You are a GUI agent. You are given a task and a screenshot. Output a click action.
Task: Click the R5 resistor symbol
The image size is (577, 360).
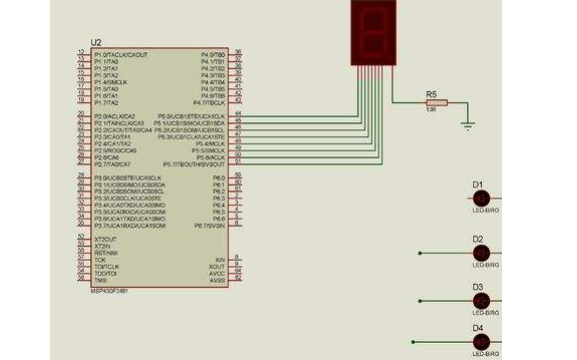pyautogui.click(x=437, y=103)
